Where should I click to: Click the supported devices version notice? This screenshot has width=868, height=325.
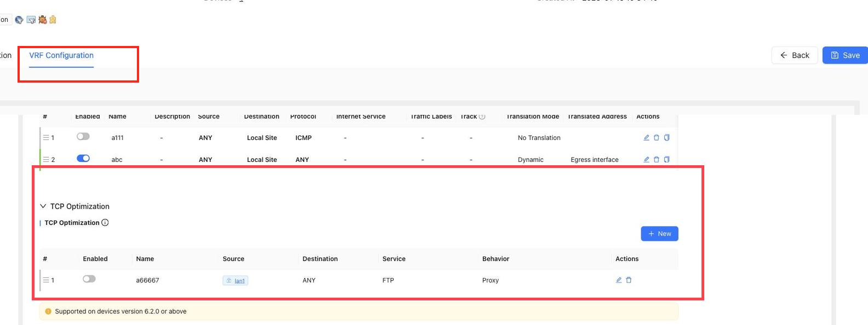[359, 311]
